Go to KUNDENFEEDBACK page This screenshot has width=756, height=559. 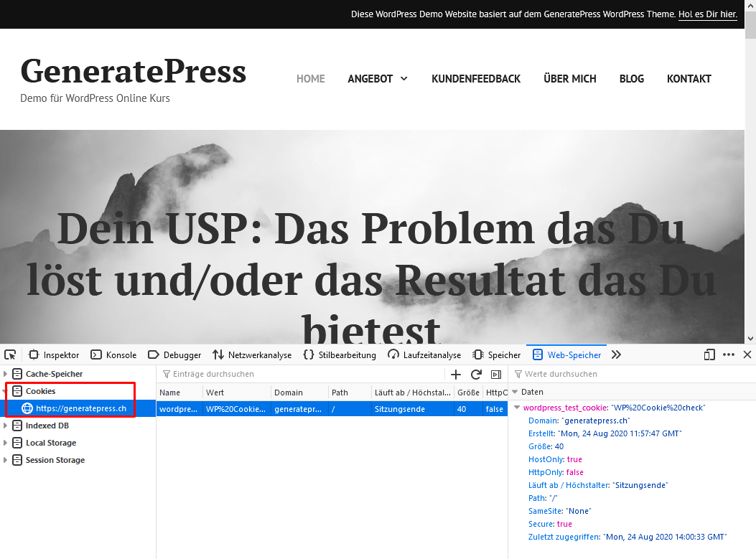point(476,78)
